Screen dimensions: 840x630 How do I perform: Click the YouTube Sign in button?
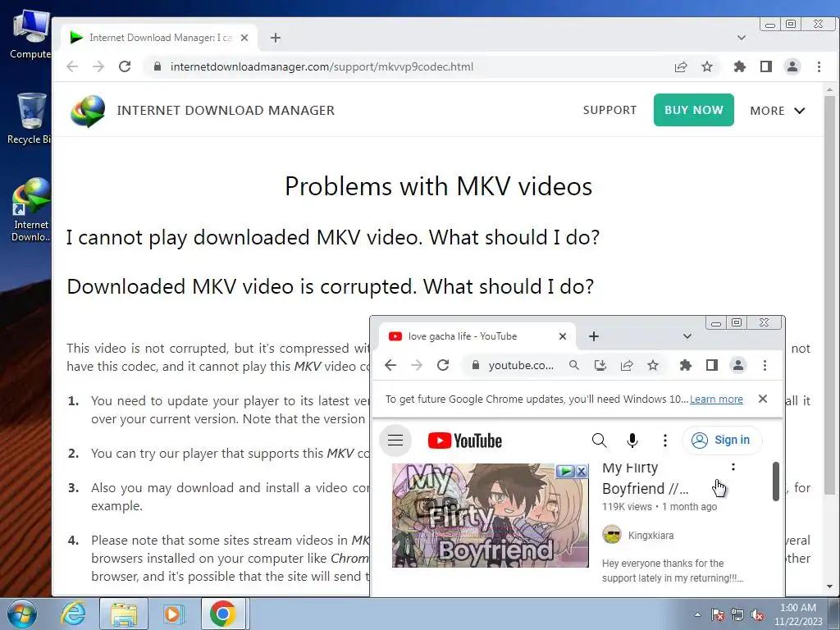[x=722, y=440]
